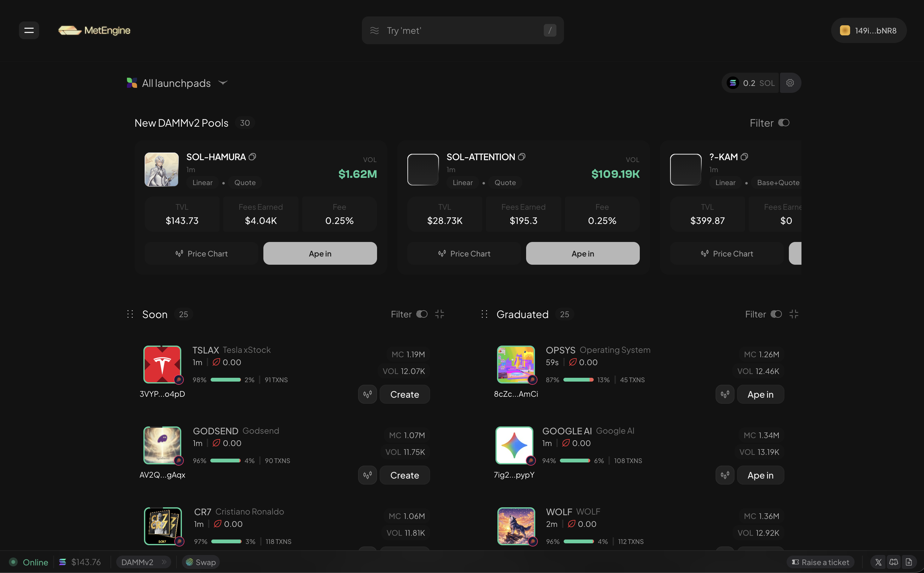Screen dimensions: 924x573
Task: Open chart icon for TSLAX token
Action: coord(368,395)
